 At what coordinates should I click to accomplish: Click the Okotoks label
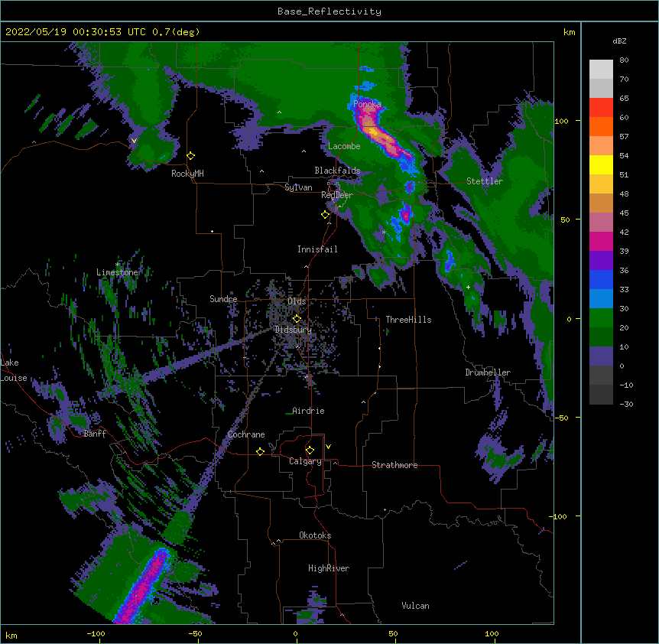[315, 535]
